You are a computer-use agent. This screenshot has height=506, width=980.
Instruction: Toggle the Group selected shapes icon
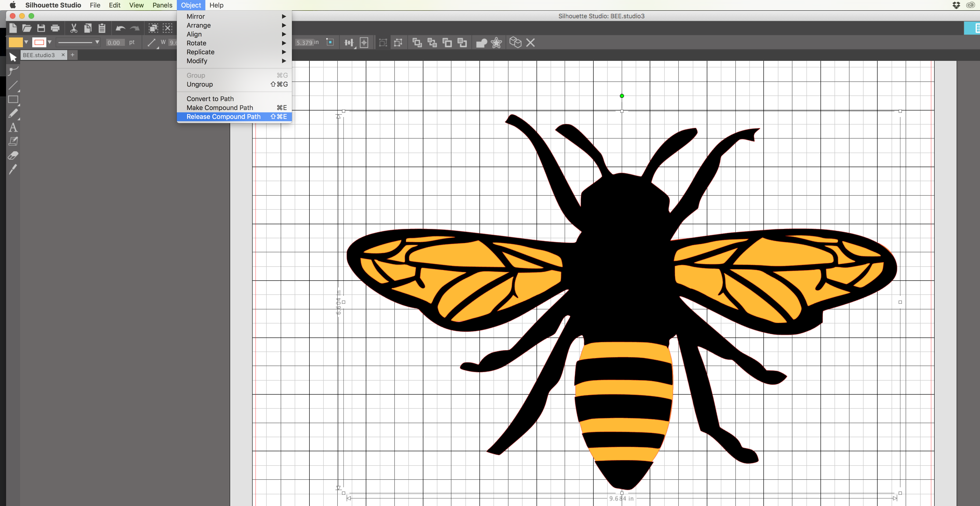pyautogui.click(x=383, y=43)
